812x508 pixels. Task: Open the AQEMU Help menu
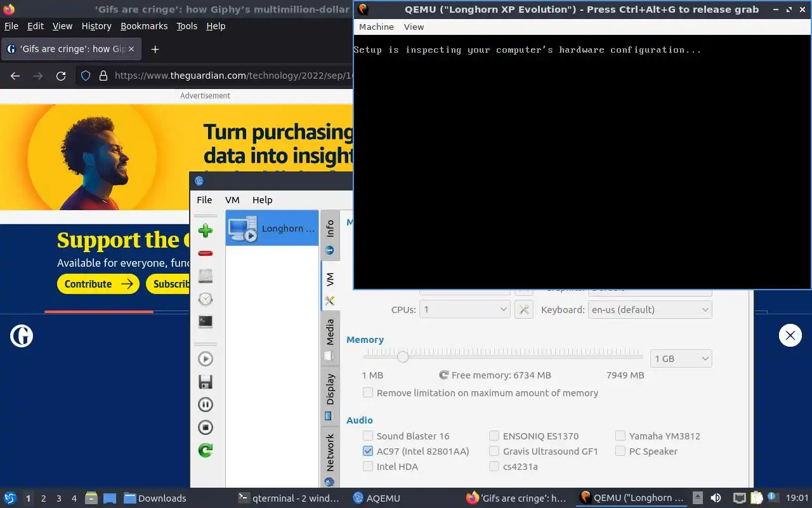[262, 199]
